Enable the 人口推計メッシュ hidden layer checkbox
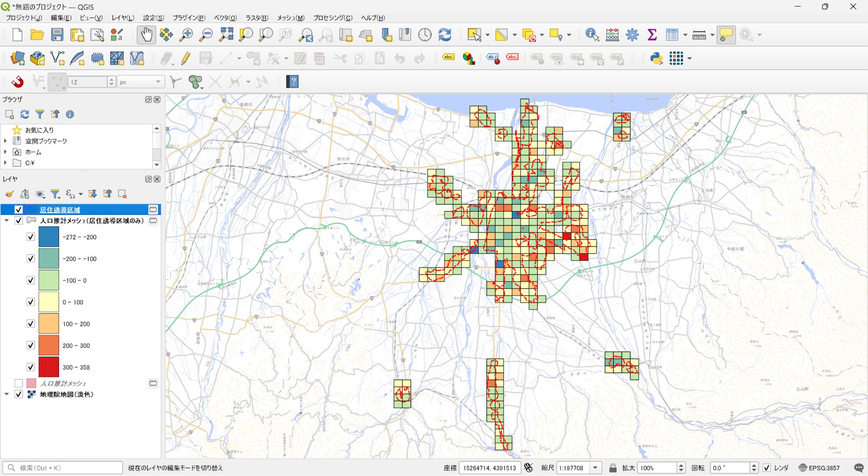Viewport: 868px width, 476px height. pos(19,383)
